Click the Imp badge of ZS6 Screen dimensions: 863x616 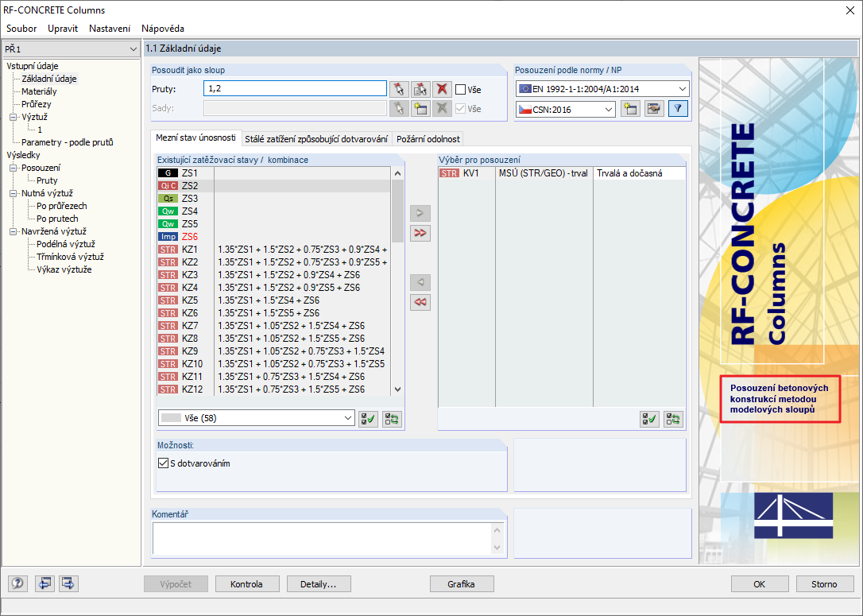click(168, 237)
